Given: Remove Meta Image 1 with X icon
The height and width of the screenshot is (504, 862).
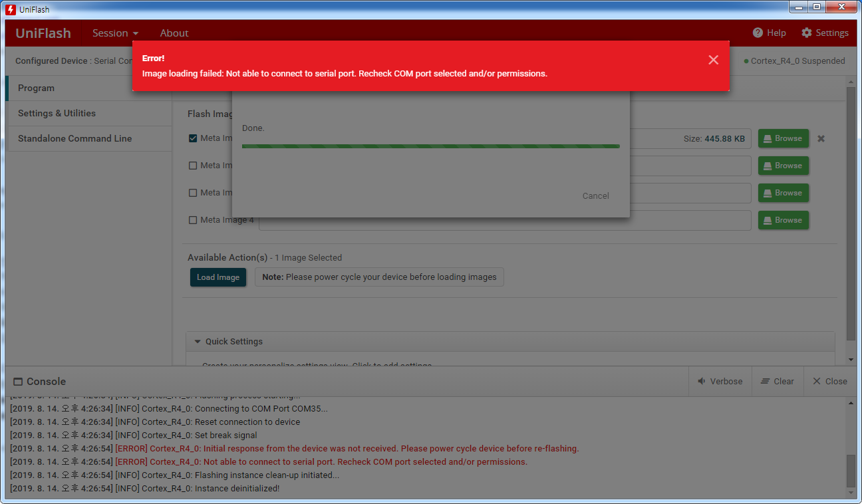Looking at the screenshot, I should pyautogui.click(x=821, y=138).
